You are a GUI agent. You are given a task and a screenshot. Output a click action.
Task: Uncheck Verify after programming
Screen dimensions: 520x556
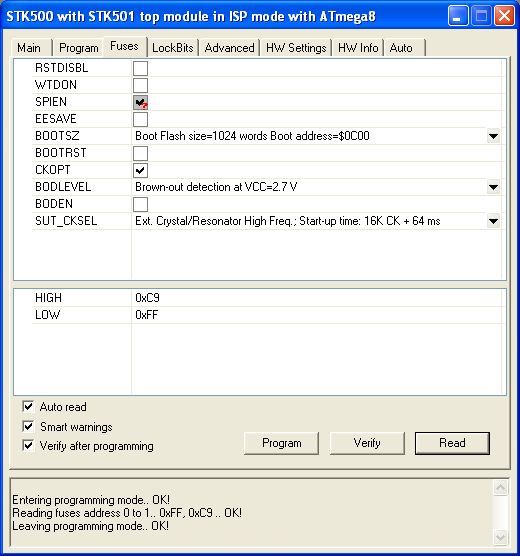28,445
